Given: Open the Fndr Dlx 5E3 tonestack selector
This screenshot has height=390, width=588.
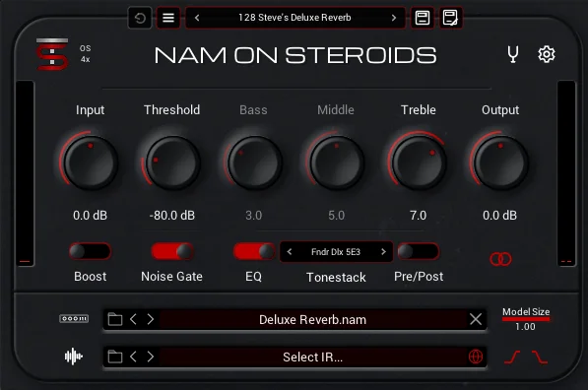Looking at the screenshot, I should (x=336, y=251).
